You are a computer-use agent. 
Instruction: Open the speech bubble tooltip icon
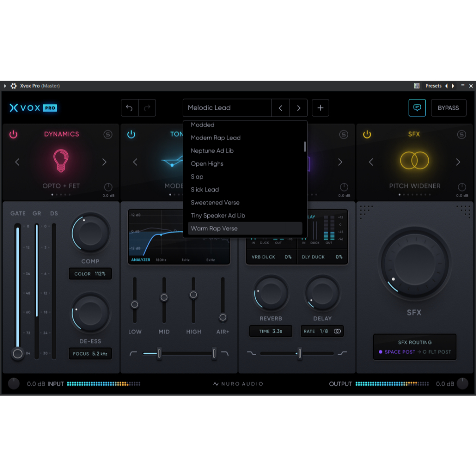coord(417,108)
